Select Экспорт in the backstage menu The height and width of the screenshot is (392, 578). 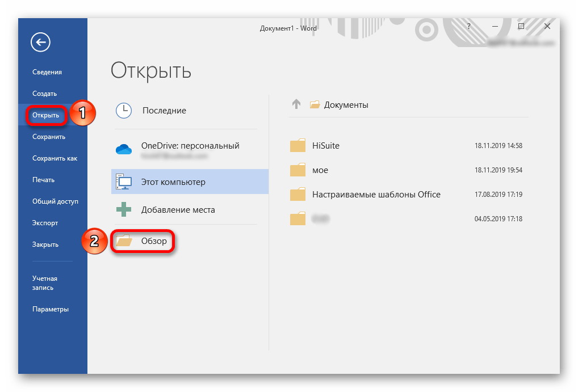pos(45,223)
